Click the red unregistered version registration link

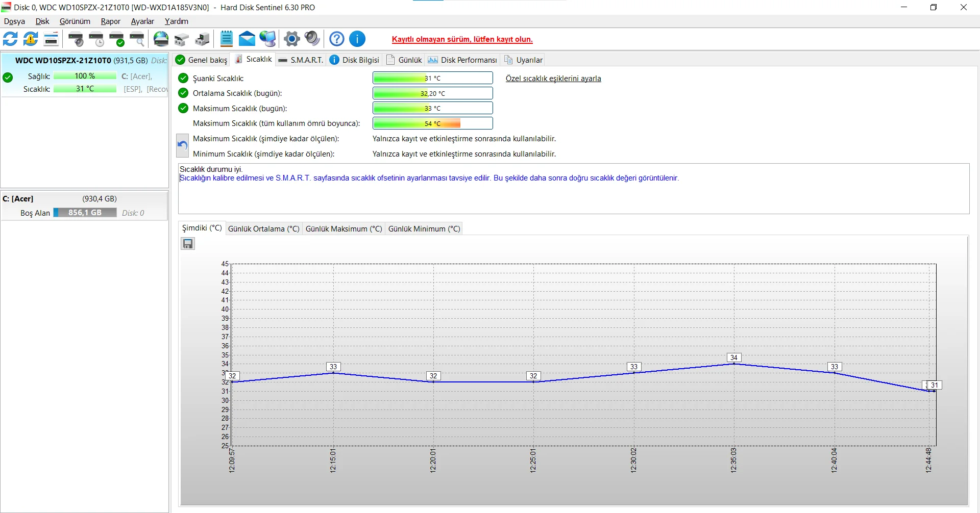point(462,39)
